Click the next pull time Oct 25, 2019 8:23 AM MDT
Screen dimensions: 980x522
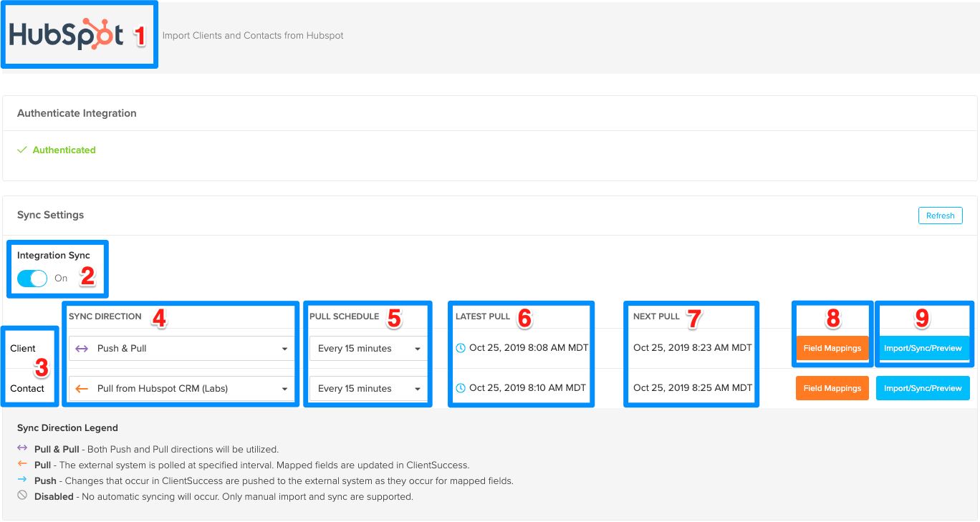point(693,348)
